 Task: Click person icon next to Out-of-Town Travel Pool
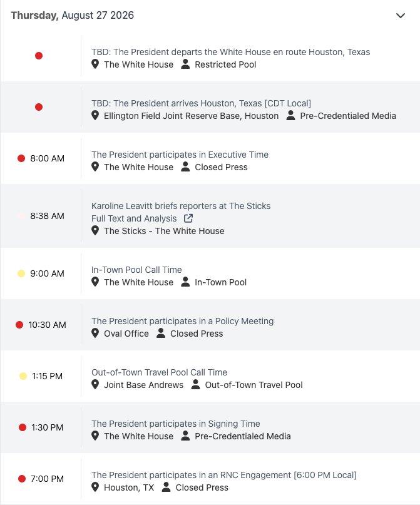pos(195,384)
